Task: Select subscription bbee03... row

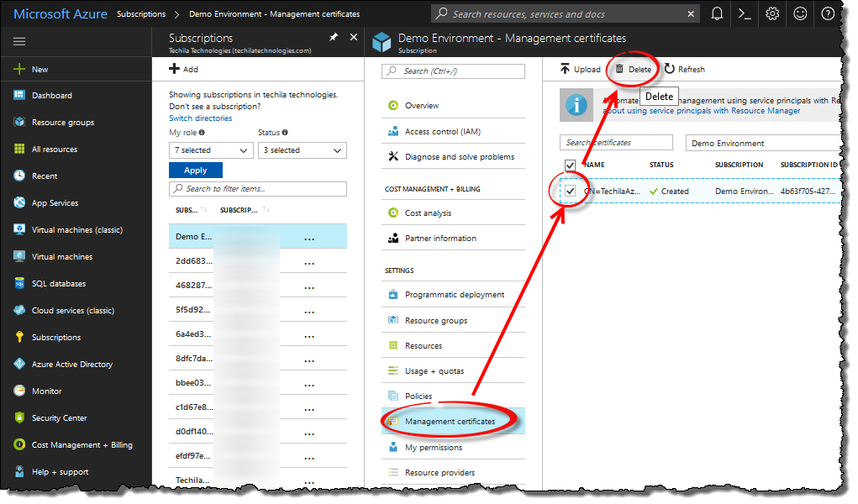Action: click(x=258, y=382)
